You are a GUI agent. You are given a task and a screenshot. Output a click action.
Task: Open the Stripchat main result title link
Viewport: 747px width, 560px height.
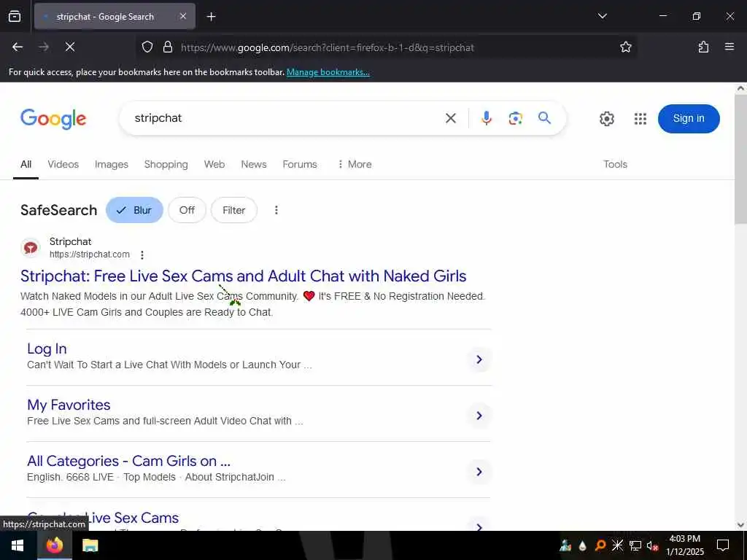[243, 276]
